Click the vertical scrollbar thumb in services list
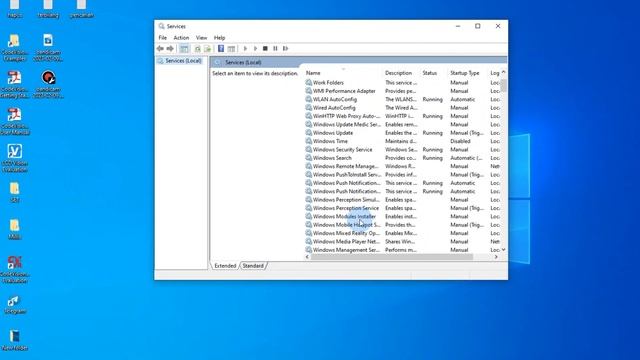Viewport: 640px width, 360px height. [504, 85]
